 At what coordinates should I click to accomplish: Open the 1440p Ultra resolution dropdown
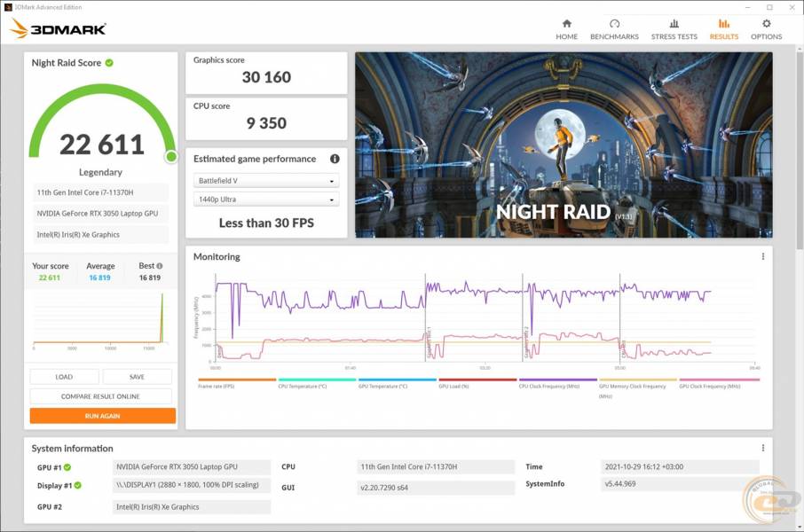point(266,199)
